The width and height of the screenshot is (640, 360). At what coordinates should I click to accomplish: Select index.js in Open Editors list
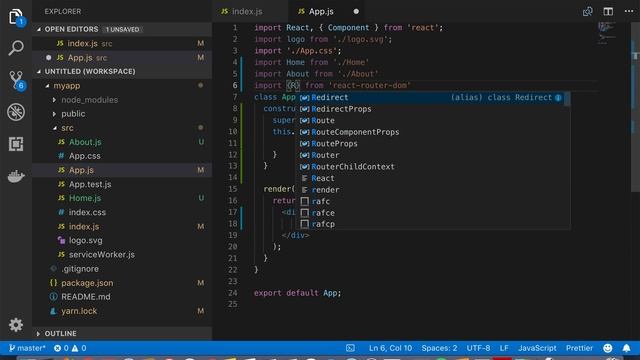(122, 43)
